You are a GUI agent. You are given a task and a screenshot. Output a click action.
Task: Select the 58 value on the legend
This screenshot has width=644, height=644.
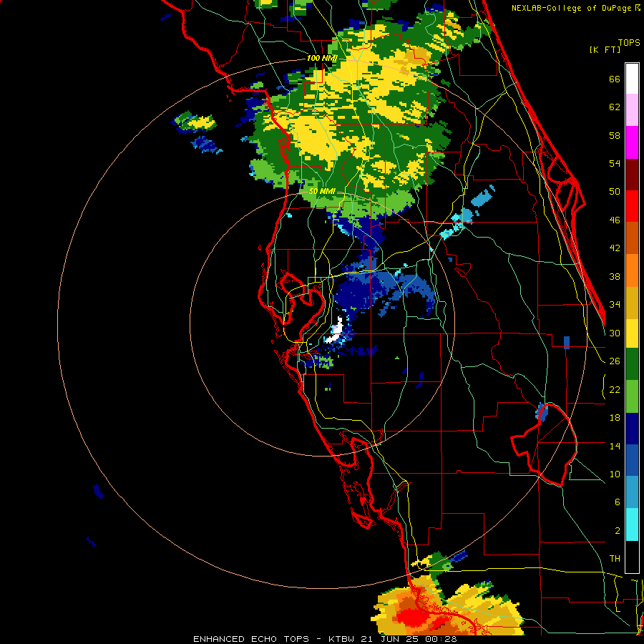coord(615,135)
